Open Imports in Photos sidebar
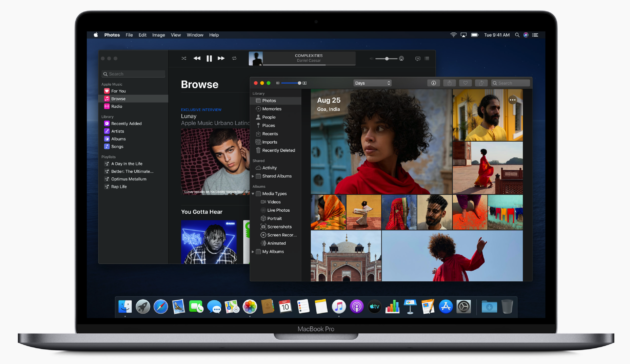Image resolution: width=630 pixels, height=364 pixels. pyautogui.click(x=276, y=142)
